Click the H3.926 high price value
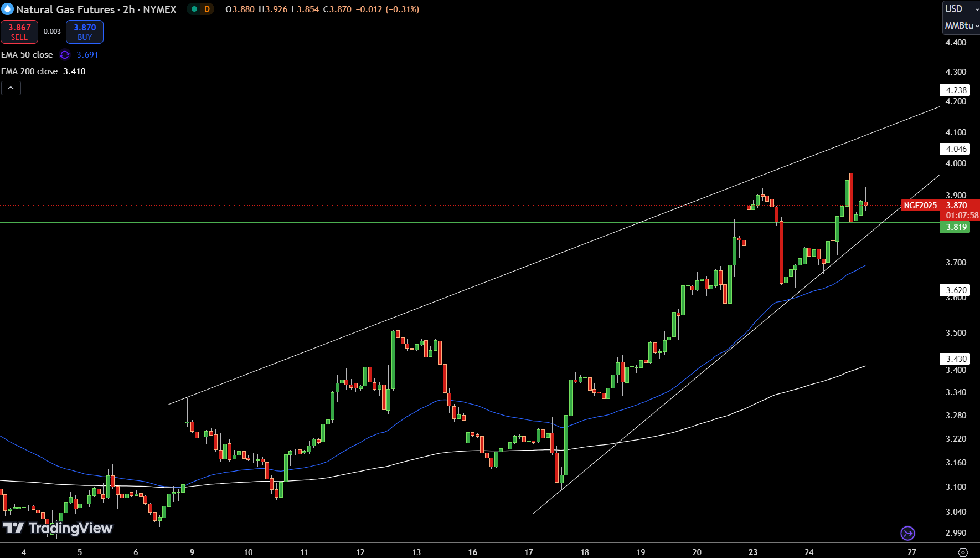The image size is (980, 558). pos(273,9)
